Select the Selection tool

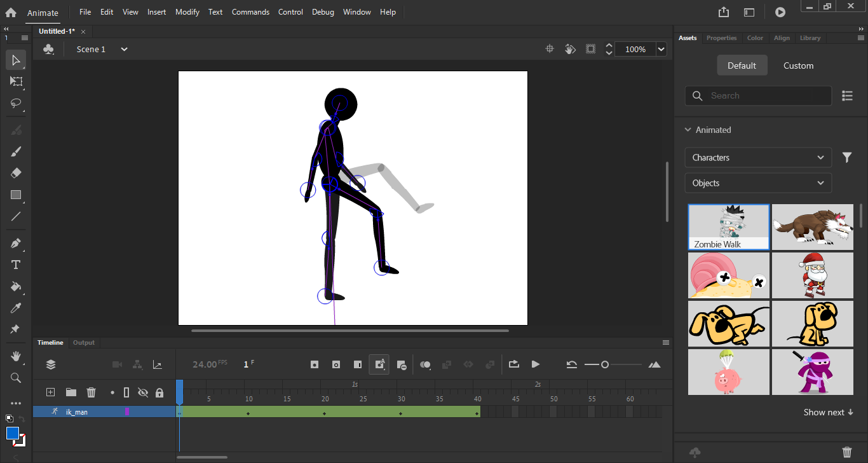(x=15, y=60)
